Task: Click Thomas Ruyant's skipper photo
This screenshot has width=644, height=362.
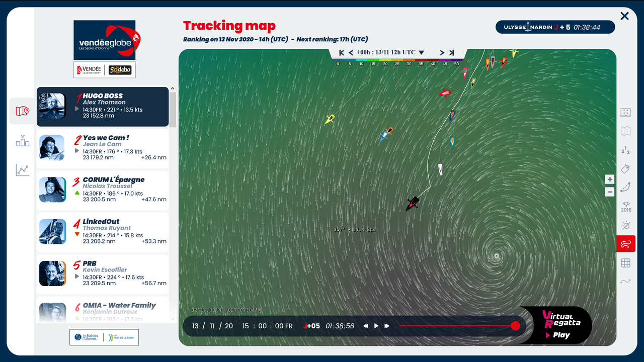Action: click(53, 232)
